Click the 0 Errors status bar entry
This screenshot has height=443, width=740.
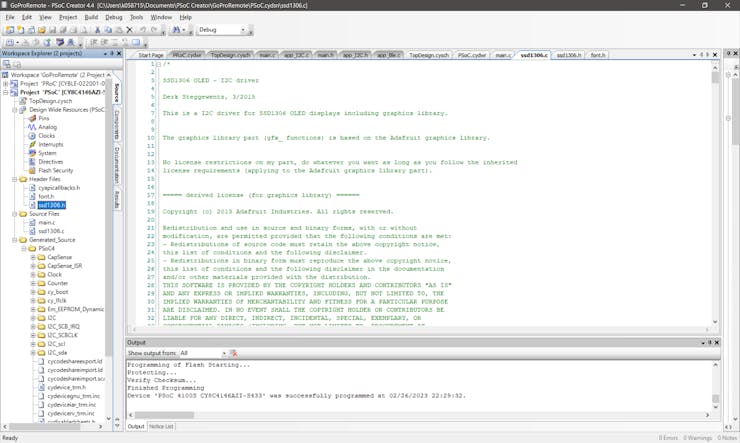668,438
